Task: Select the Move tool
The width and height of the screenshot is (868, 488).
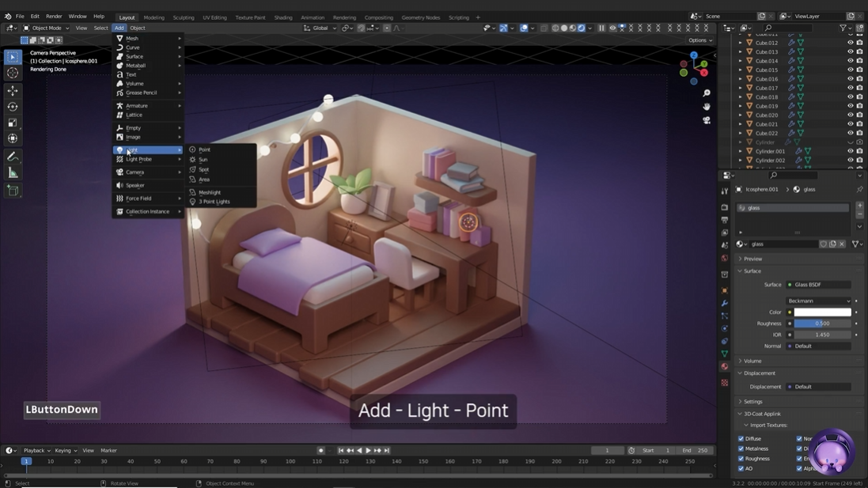Action: tap(13, 91)
